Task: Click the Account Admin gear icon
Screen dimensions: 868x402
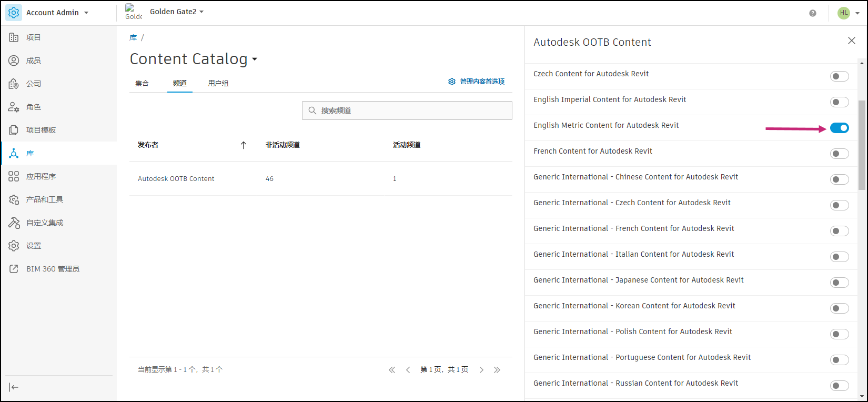Action: tap(14, 13)
